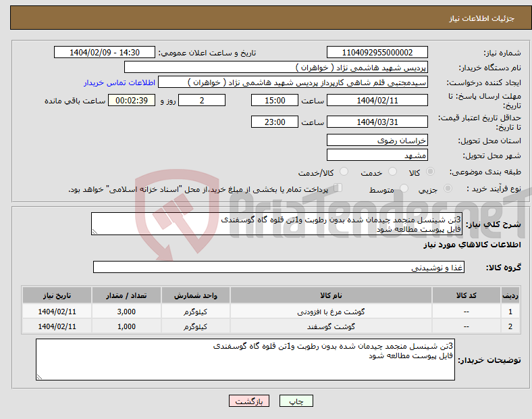Click the price validity date 1404/03/31 field
The height and width of the screenshot is (419, 532).
(x=377, y=122)
